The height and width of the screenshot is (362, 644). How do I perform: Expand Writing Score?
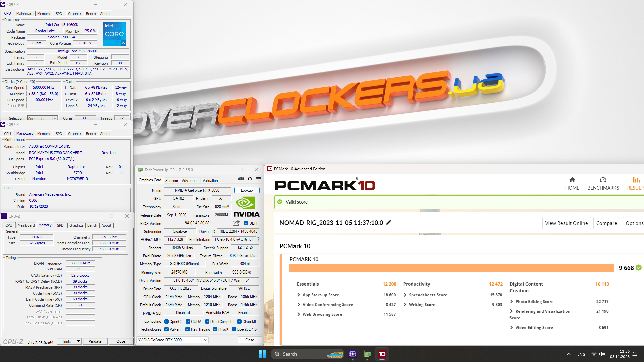point(405,305)
